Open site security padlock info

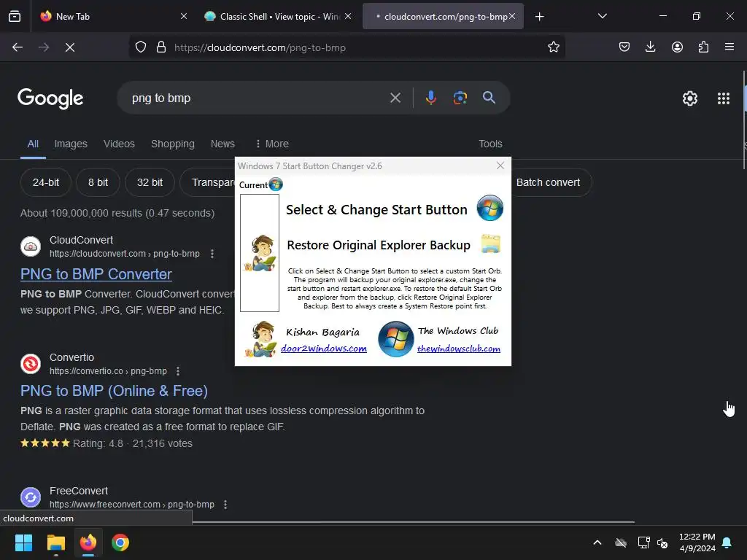161,47
